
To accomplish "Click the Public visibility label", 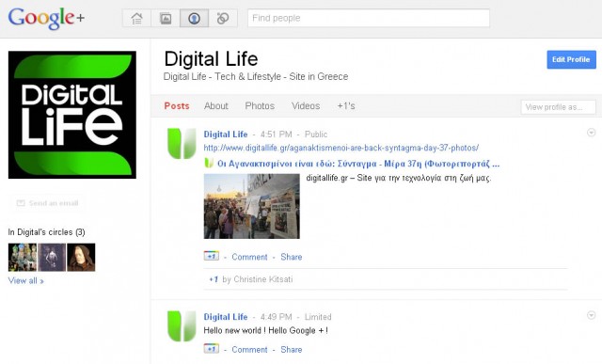I will 316,135.
